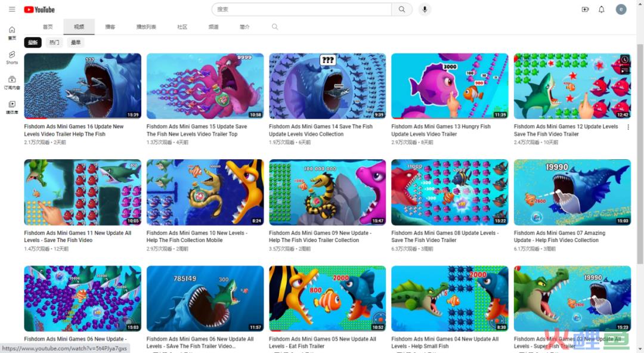Click title Fishdom Ads Mini Games 09
Screen dimensions: 644x353
click(x=320, y=236)
